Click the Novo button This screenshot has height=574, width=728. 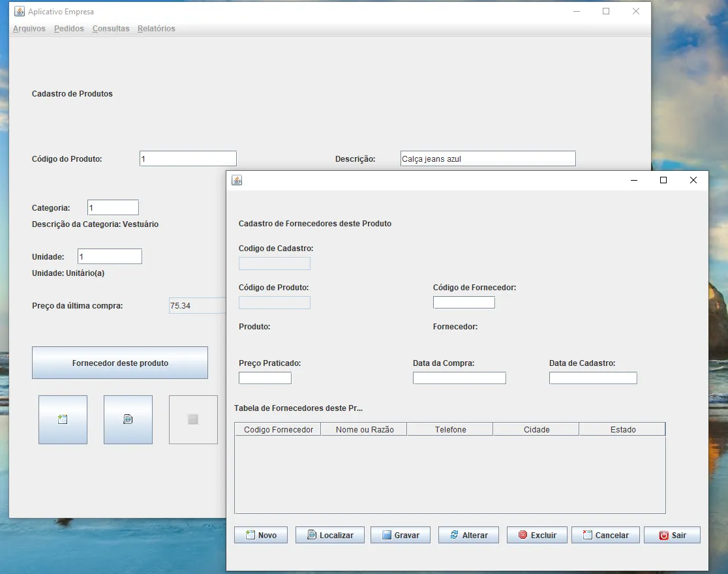pyautogui.click(x=261, y=535)
